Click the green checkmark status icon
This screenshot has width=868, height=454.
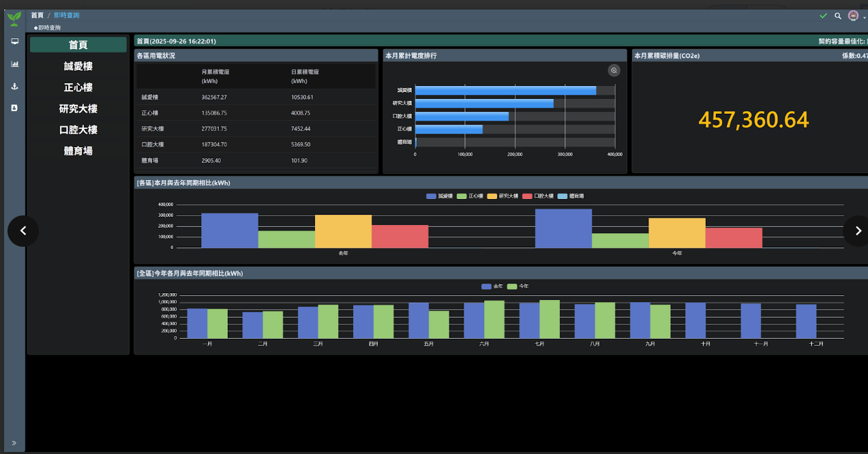pos(823,16)
